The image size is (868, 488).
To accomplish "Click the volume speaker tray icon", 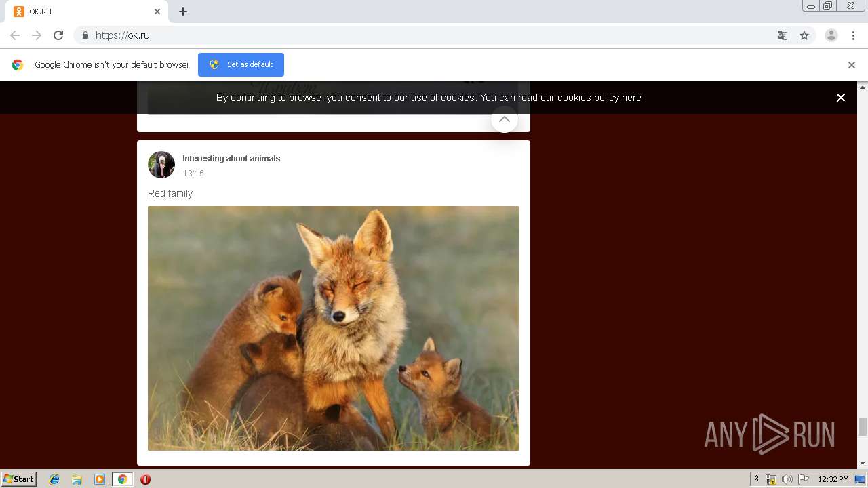I will click(787, 479).
